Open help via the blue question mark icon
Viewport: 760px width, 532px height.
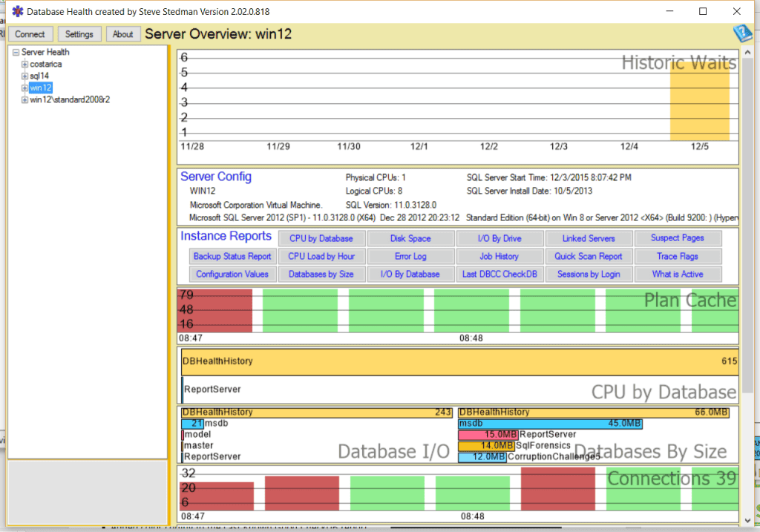click(x=743, y=33)
